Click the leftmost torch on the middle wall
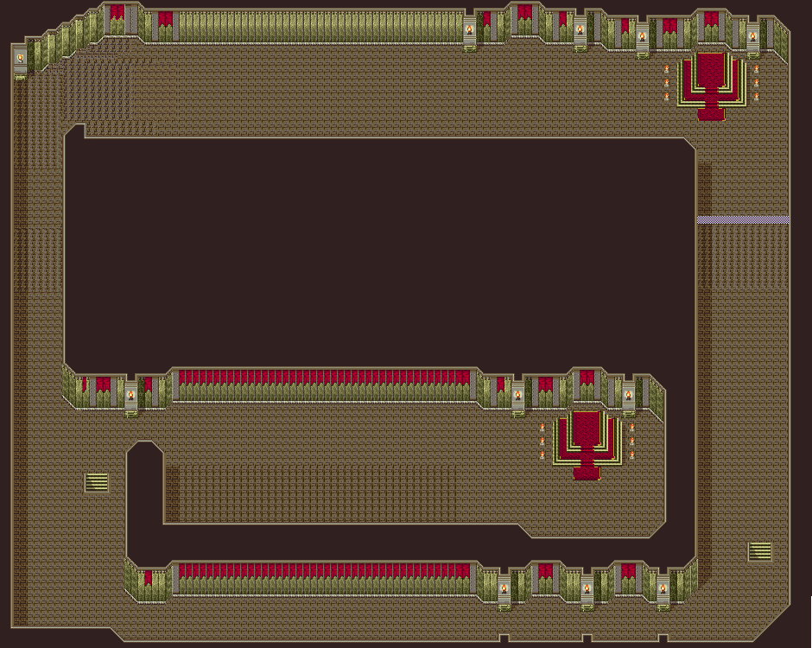 point(130,395)
